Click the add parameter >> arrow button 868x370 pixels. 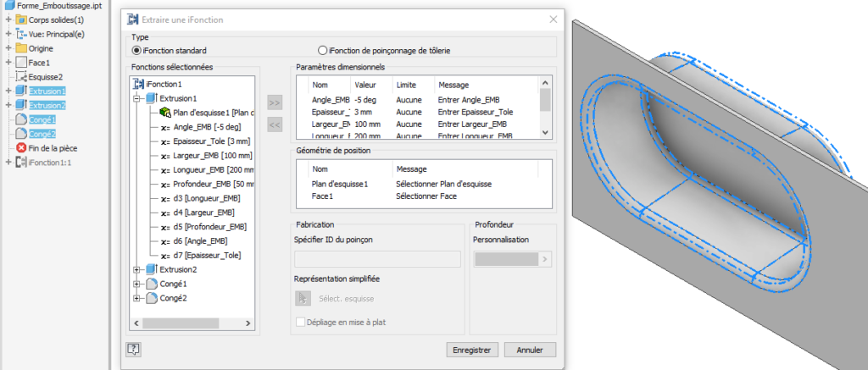[275, 102]
